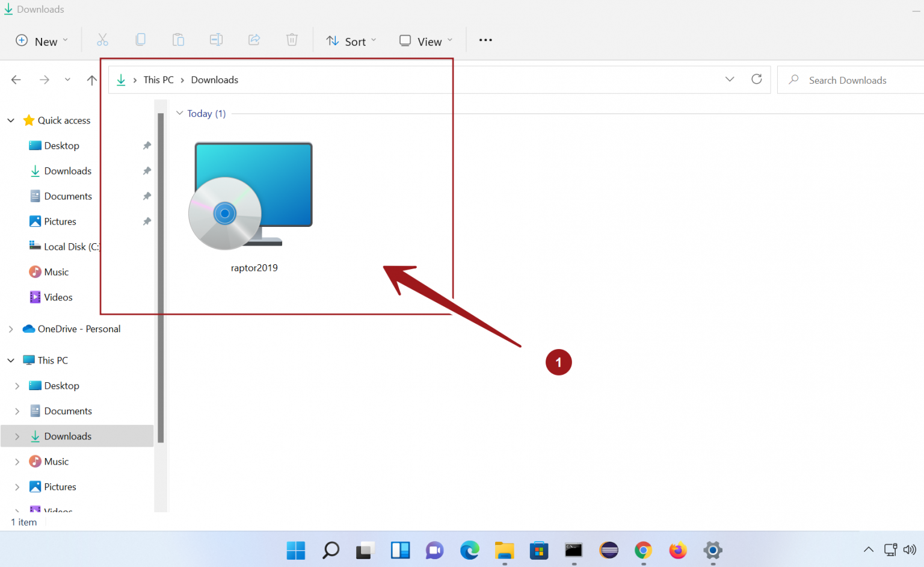Navigate to This PC via the breadcrumb
The height and width of the screenshot is (567, 924).
click(x=158, y=79)
